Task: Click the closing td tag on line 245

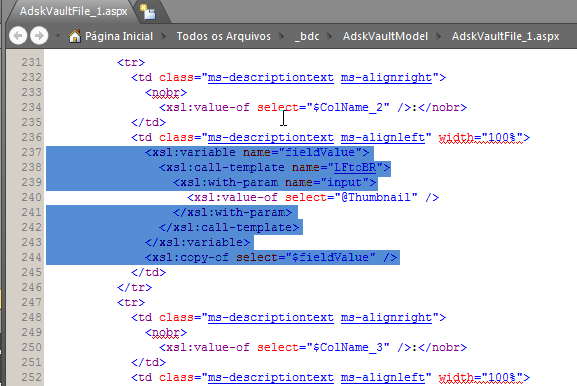Action: point(148,272)
